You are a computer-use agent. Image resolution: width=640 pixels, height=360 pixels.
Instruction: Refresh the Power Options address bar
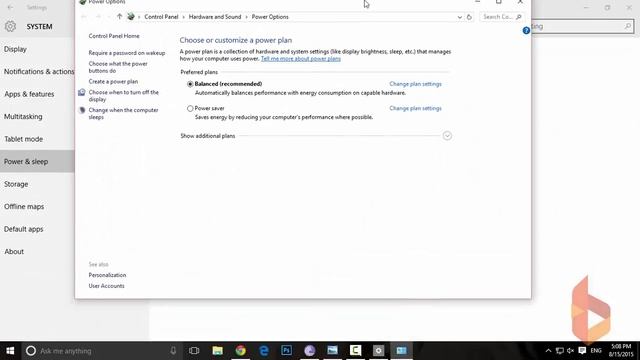coord(469,17)
